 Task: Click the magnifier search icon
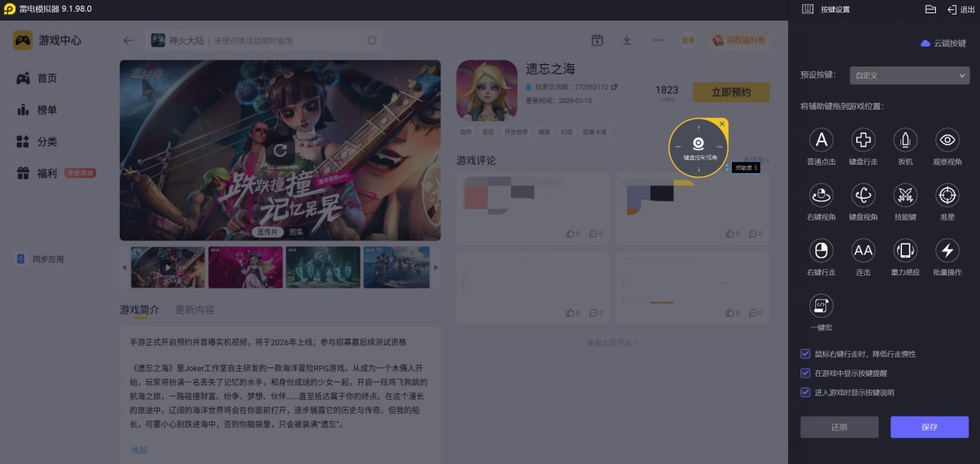(372, 40)
